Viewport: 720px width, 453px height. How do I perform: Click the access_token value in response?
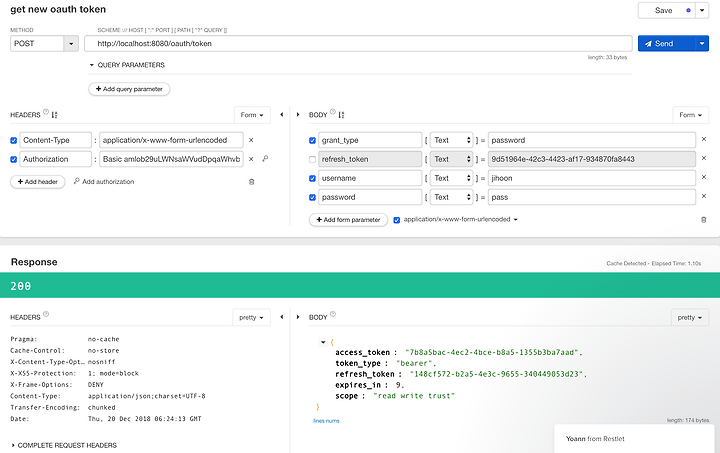[492, 352]
